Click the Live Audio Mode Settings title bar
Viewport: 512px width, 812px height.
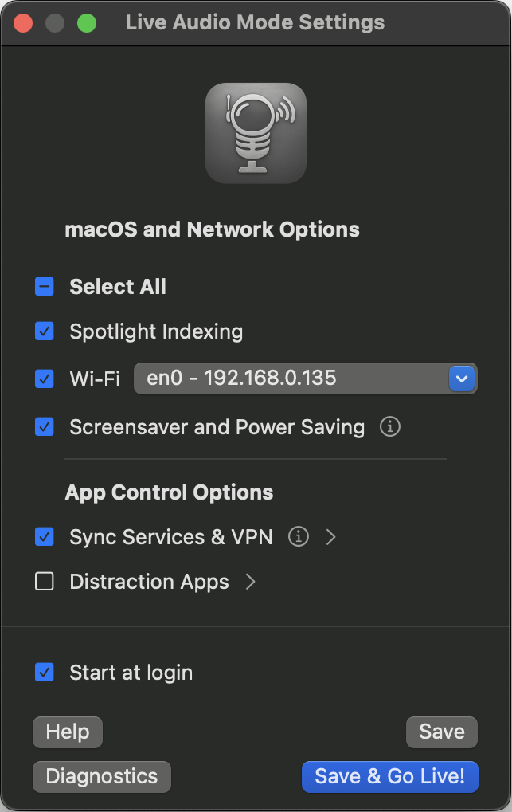tap(255, 23)
